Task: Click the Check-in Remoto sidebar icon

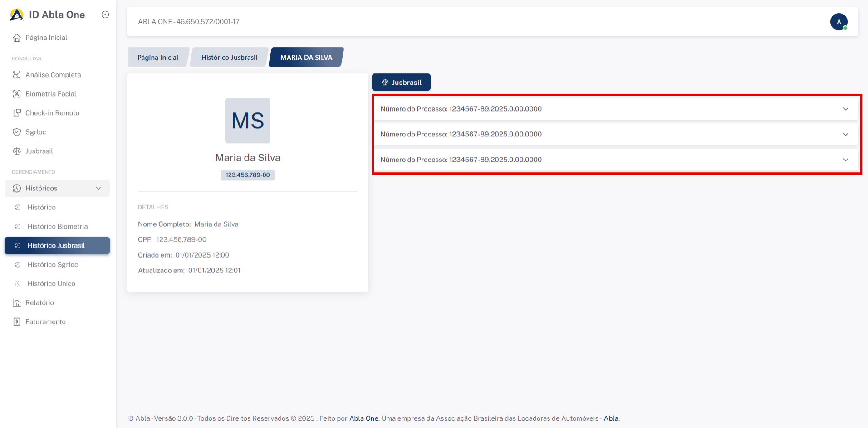Action: [17, 113]
